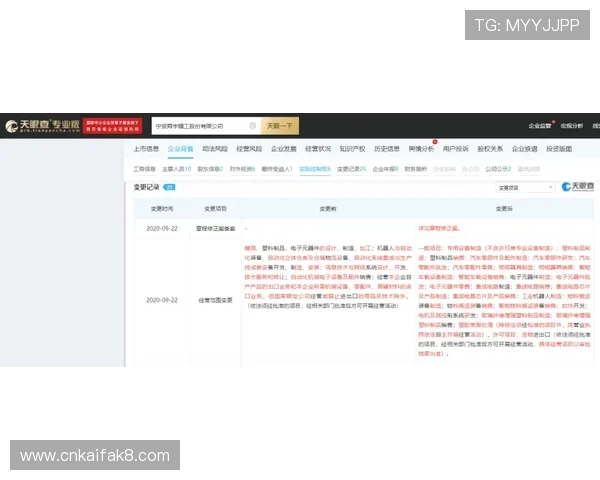The width and height of the screenshot is (600, 480).
Task: Select the 财务简析 sub-tab
Action: [x=416, y=169]
